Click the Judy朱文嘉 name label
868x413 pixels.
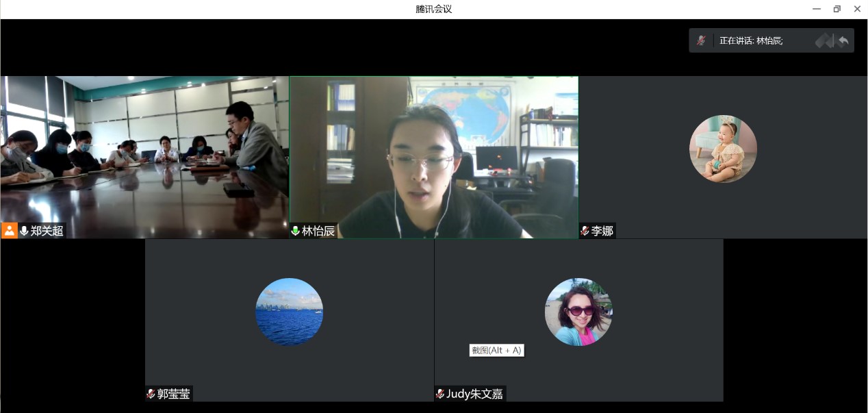[474, 394]
